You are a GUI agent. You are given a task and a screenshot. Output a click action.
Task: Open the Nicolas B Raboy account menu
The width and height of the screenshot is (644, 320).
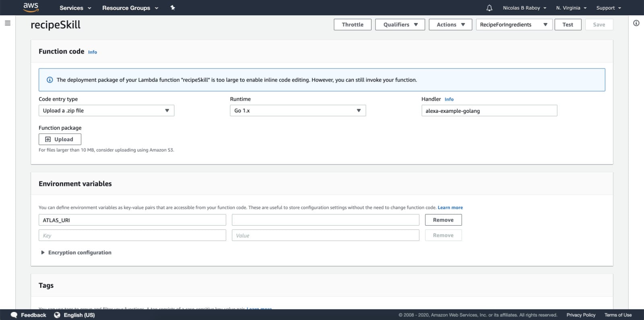[524, 8]
